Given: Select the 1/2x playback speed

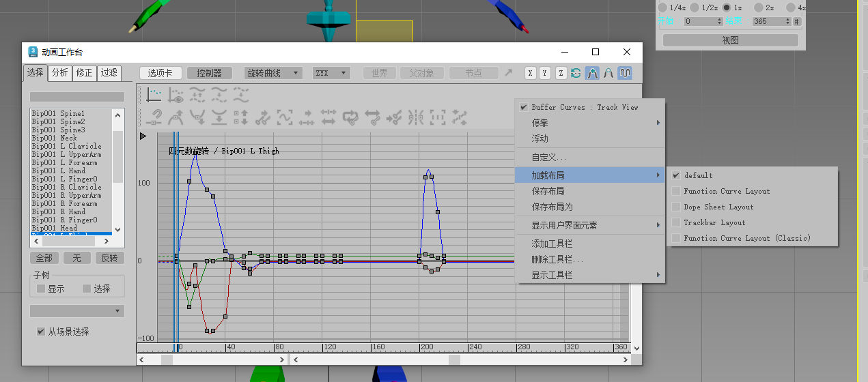Looking at the screenshot, I should tap(695, 8).
